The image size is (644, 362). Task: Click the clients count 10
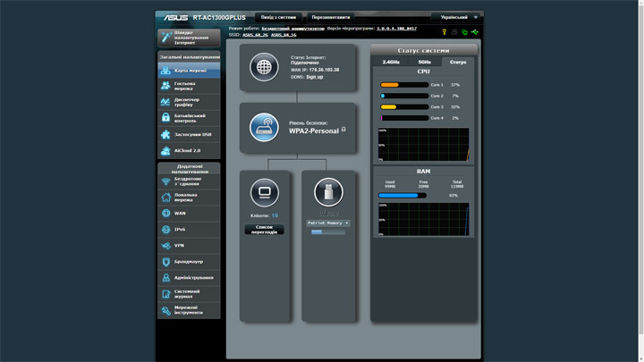coord(275,215)
